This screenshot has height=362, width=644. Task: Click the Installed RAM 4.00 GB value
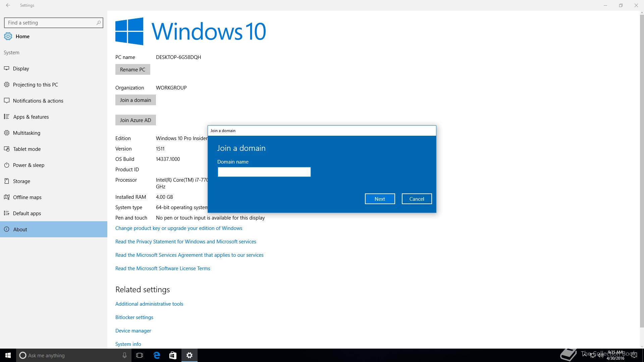(x=164, y=197)
